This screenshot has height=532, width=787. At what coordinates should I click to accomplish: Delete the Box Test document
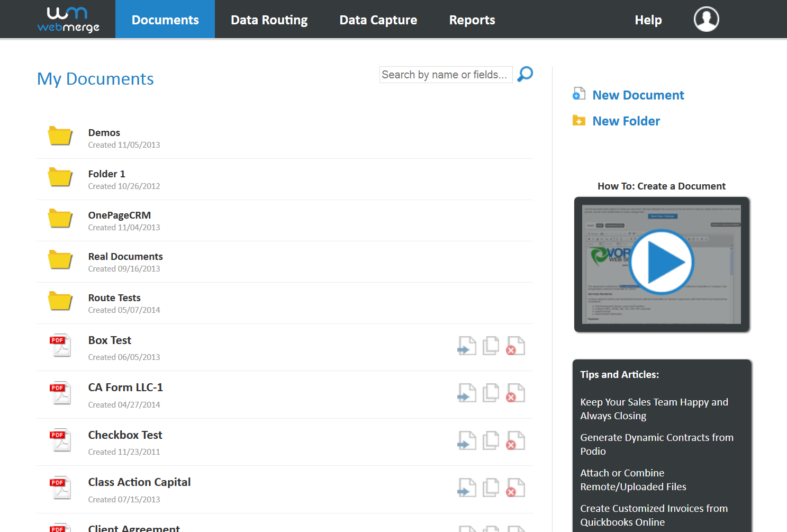(x=515, y=346)
